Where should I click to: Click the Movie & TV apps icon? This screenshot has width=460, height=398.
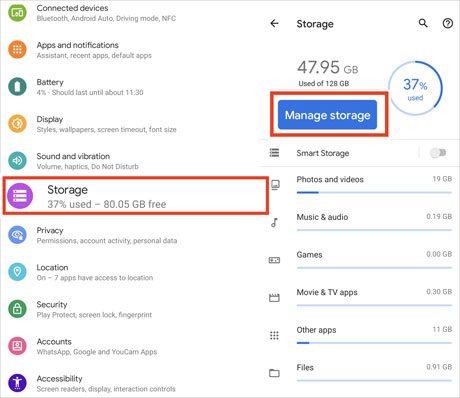tap(274, 298)
